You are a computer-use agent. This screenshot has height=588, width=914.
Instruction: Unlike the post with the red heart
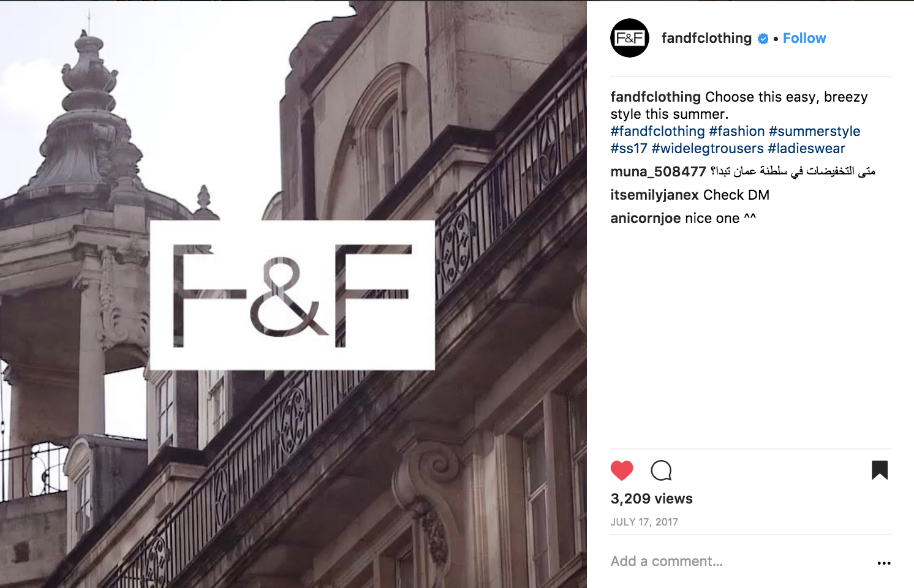(x=622, y=470)
